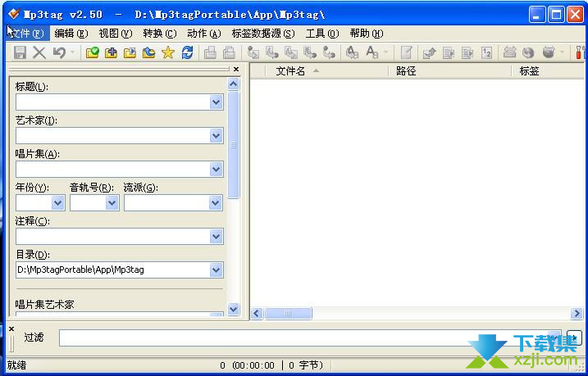Image resolution: width=588 pixels, height=376 pixels.
Task: Click Change directory folder with green check
Action: tap(92, 52)
